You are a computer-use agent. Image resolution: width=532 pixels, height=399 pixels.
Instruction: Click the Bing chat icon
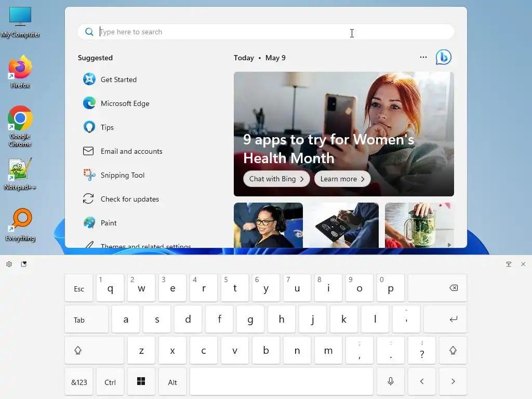pyautogui.click(x=444, y=57)
